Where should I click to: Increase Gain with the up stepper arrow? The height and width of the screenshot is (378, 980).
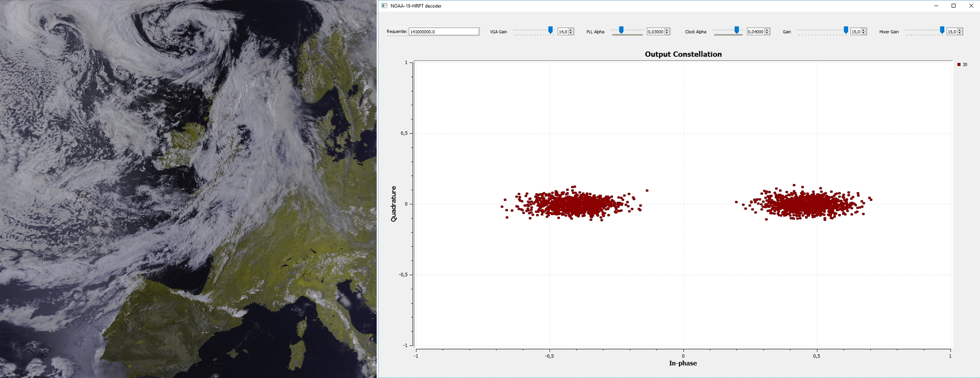click(x=864, y=30)
